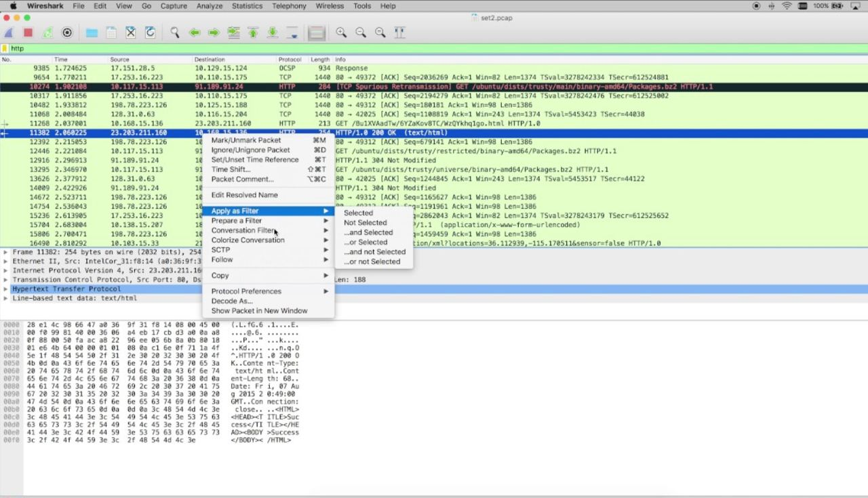Choose 'Selected' in Apply as Filter submenu

pyautogui.click(x=358, y=213)
